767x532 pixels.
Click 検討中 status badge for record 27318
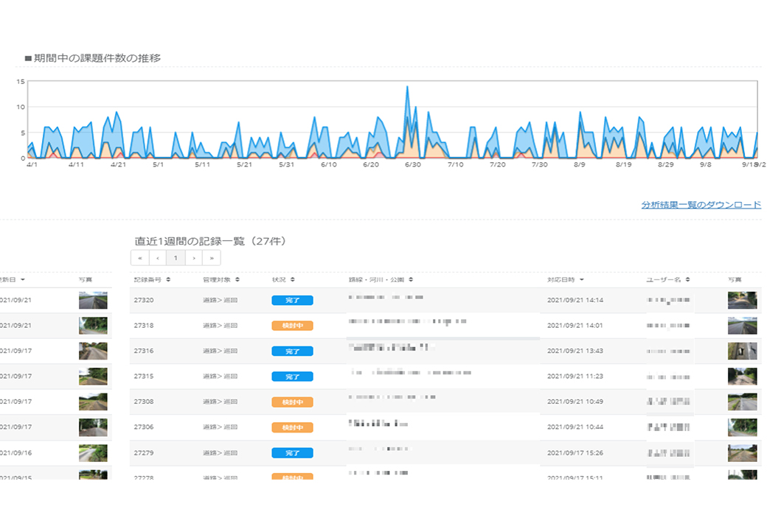point(292,326)
